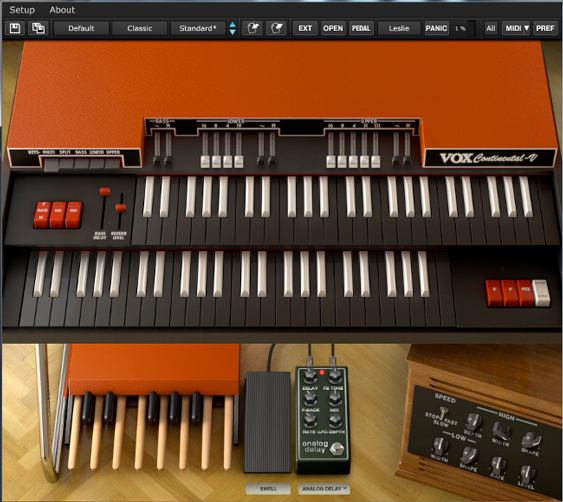
Task: Click the REVERB LEVEL slider handle
Action: 121,208
